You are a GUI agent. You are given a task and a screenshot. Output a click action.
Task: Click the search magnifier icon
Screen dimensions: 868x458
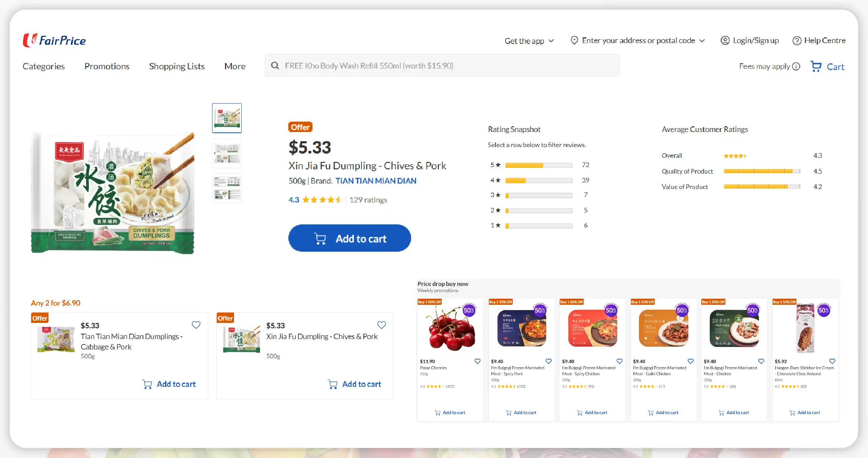click(x=275, y=65)
